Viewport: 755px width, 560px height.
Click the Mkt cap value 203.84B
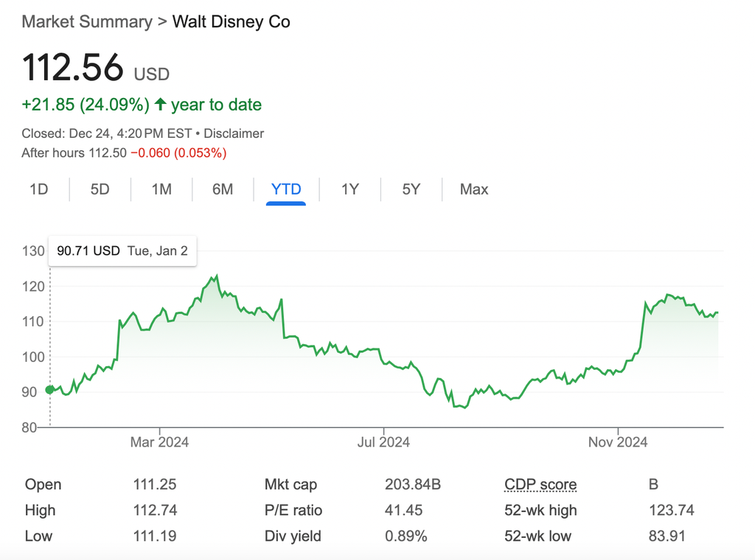413,484
